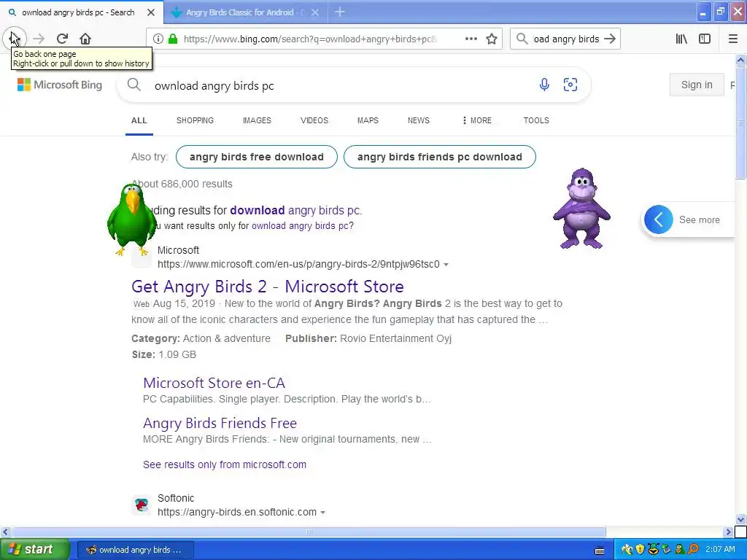This screenshot has height=560, width=747.
Task: Click the green bug face tray icon
Action: [x=653, y=550]
